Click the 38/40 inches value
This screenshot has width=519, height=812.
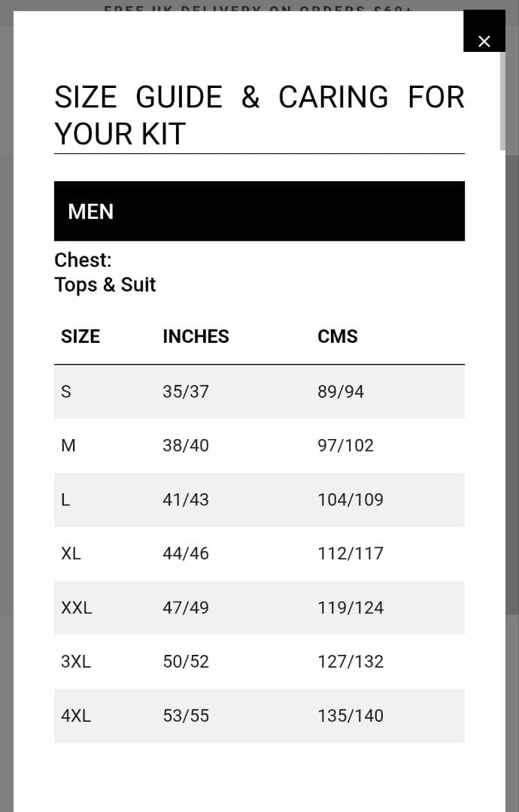(186, 446)
